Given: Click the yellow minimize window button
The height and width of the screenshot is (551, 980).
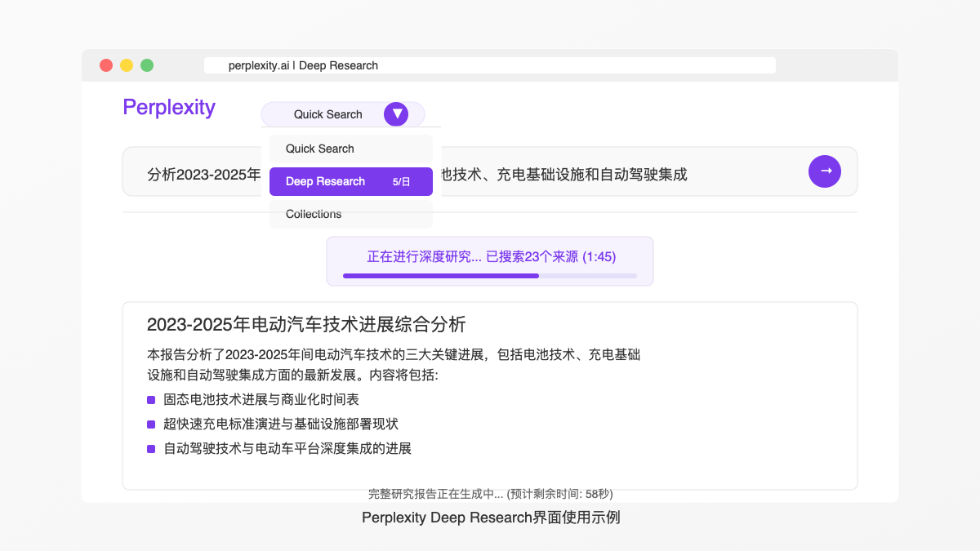Looking at the screenshot, I should click(127, 65).
